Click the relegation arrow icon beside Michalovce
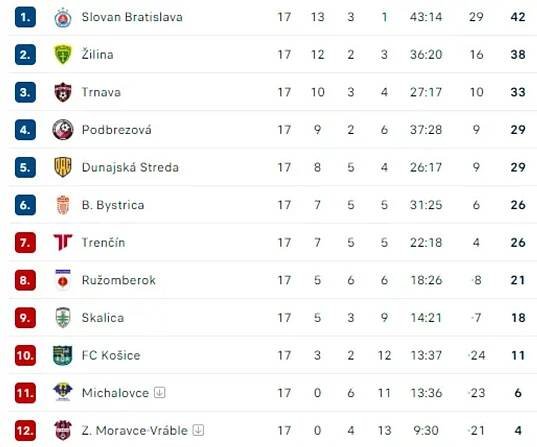This screenshot has height=447, width=537. point(160,393)
